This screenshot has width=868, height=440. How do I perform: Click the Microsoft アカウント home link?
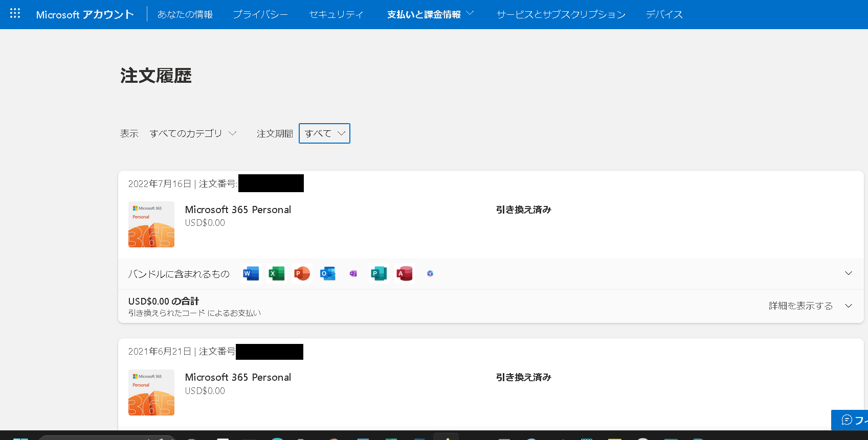coord(85,14)
